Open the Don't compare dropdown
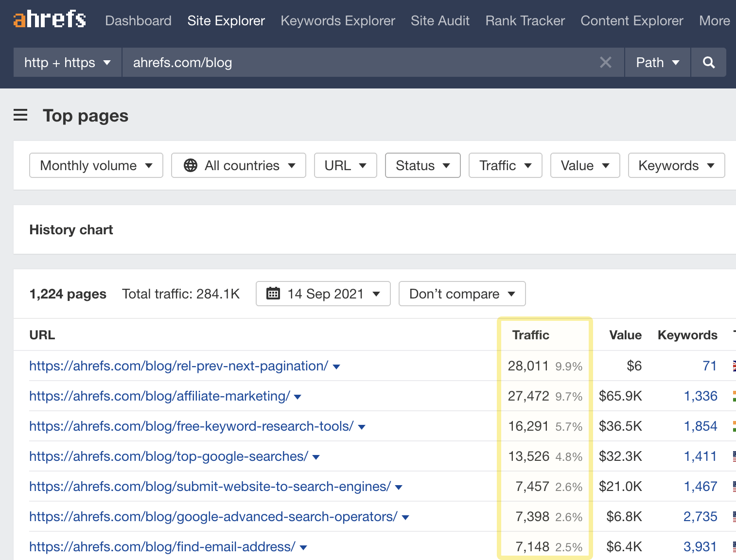This screenshot has width=736, height=560. [x=461, y=294]
